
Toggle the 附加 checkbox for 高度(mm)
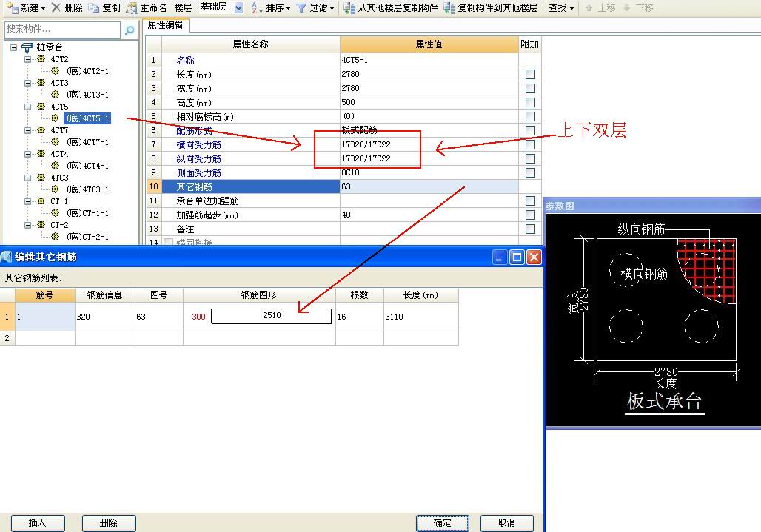click(x=531, y=102)
